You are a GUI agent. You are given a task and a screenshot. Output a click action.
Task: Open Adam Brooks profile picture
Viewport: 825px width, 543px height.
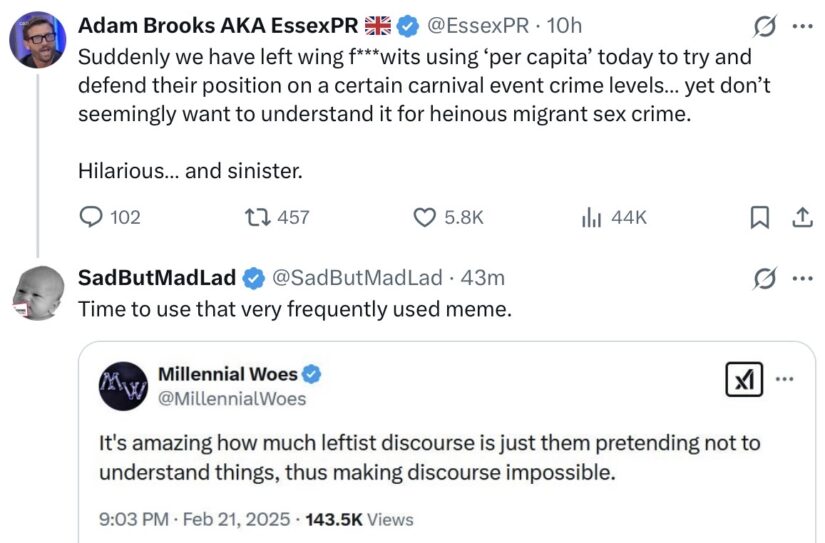[38, 40]
